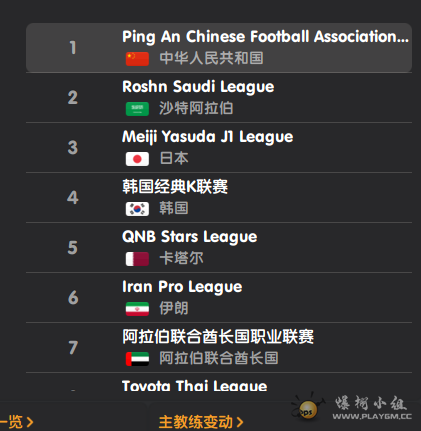This screenshot has width=421, height=431.
Task: Click rank number 5 in list
Action: 73,248
